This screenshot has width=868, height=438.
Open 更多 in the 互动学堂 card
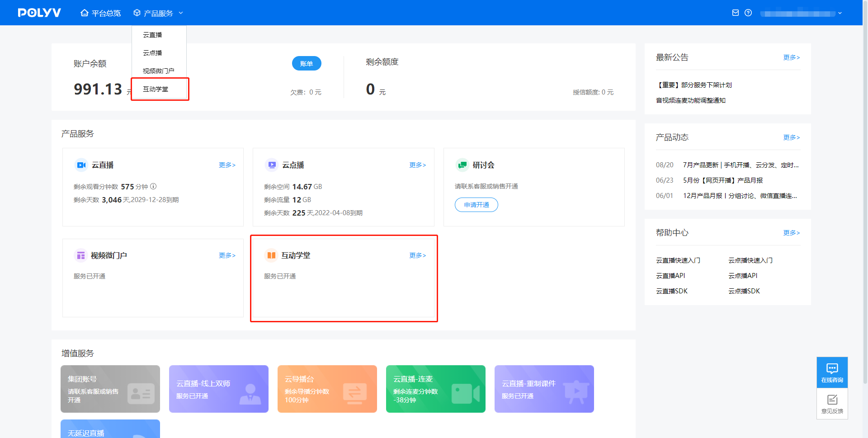[x=418, y=255]
